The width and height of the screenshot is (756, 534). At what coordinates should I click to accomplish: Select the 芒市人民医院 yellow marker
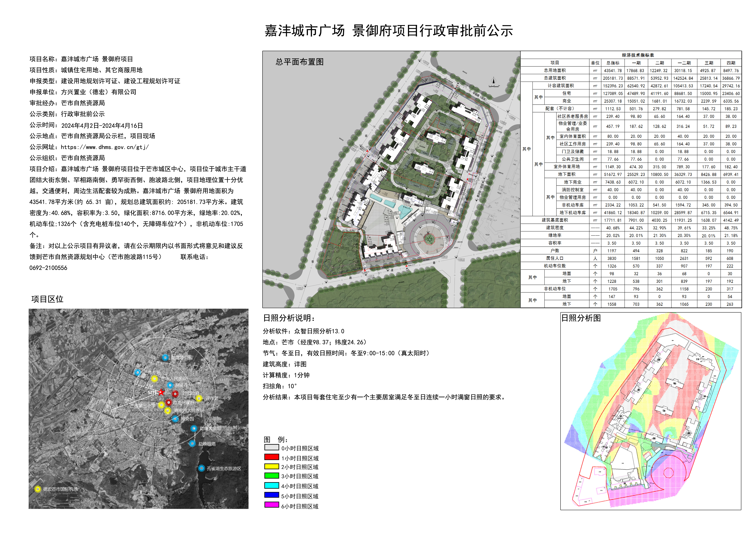[x=154, y=379]
